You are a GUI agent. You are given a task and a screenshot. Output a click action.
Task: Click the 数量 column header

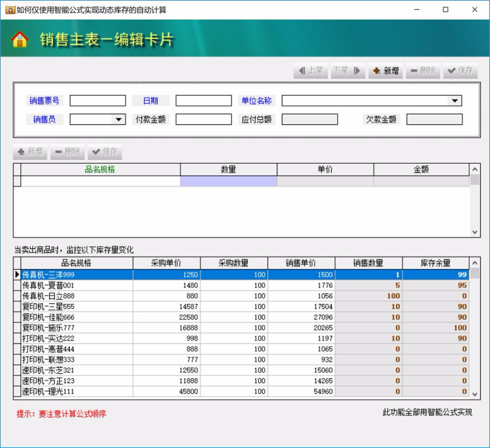tap(229, 170)
